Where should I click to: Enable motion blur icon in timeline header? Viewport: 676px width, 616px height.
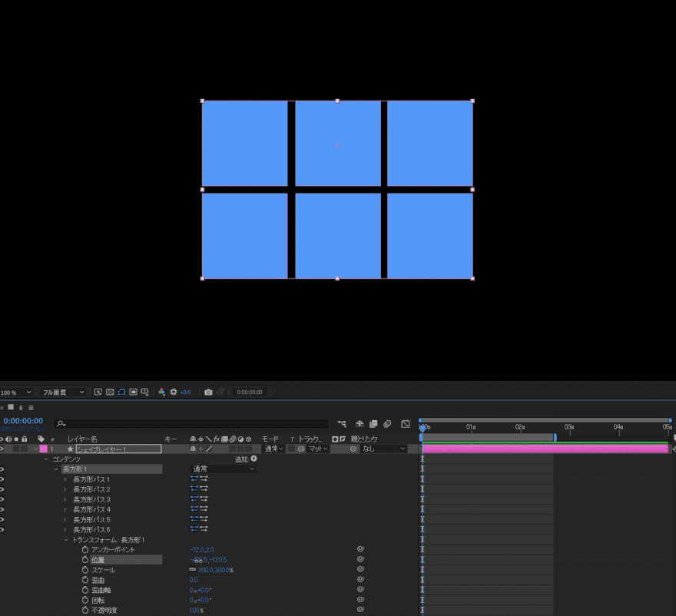(388, 423)
